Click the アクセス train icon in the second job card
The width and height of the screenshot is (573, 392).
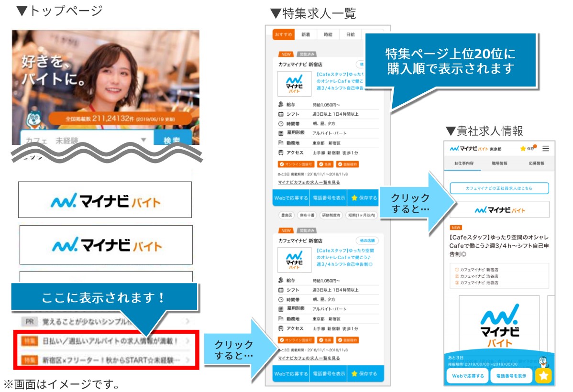click(x=281, y=328)
